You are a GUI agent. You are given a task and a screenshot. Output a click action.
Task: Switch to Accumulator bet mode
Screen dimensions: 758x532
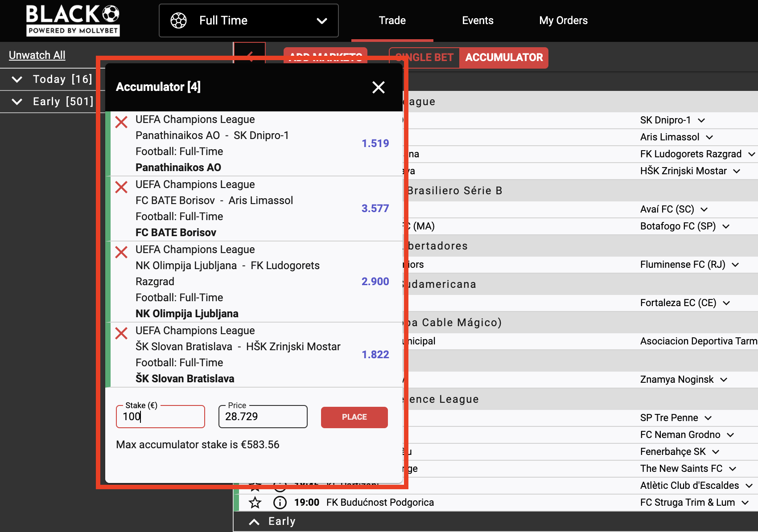point(503,57)
